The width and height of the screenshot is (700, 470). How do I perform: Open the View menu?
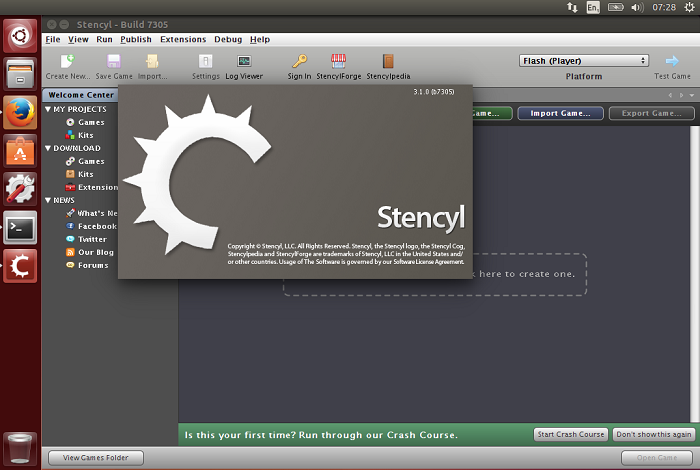click(78, 39)
